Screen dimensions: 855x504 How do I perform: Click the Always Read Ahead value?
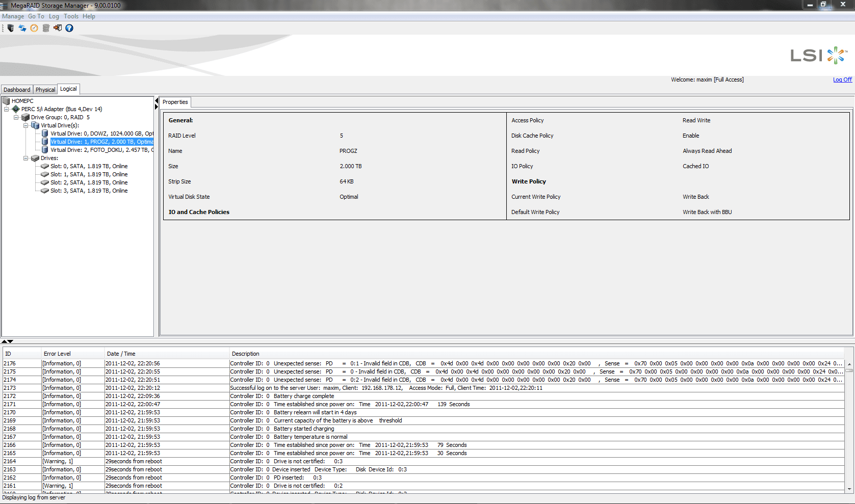(707, 151)
